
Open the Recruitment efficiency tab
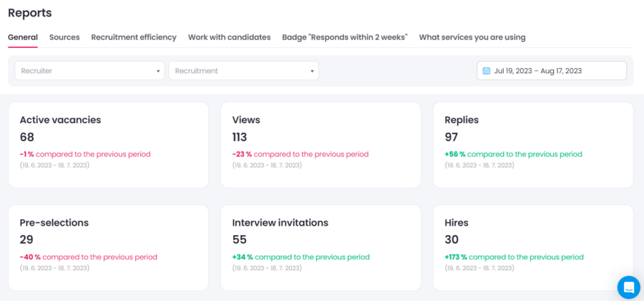(x=134, y=37)
